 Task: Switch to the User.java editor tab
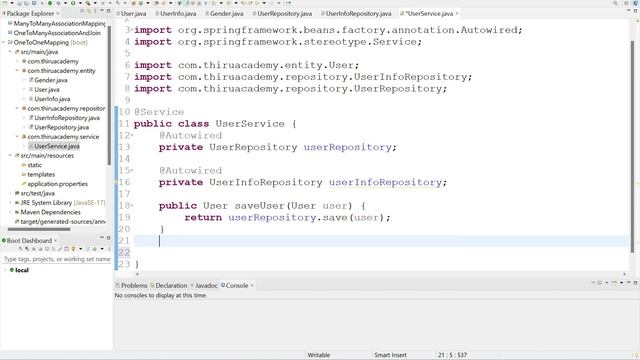pyautogui.click(x=131, y=13)
